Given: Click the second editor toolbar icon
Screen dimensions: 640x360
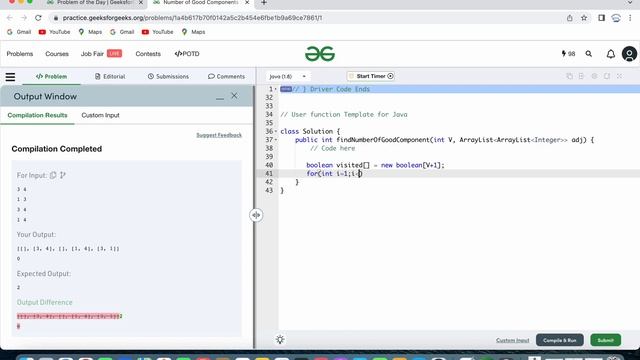Looking at the screenshot, I should click(x=581, y=76).
